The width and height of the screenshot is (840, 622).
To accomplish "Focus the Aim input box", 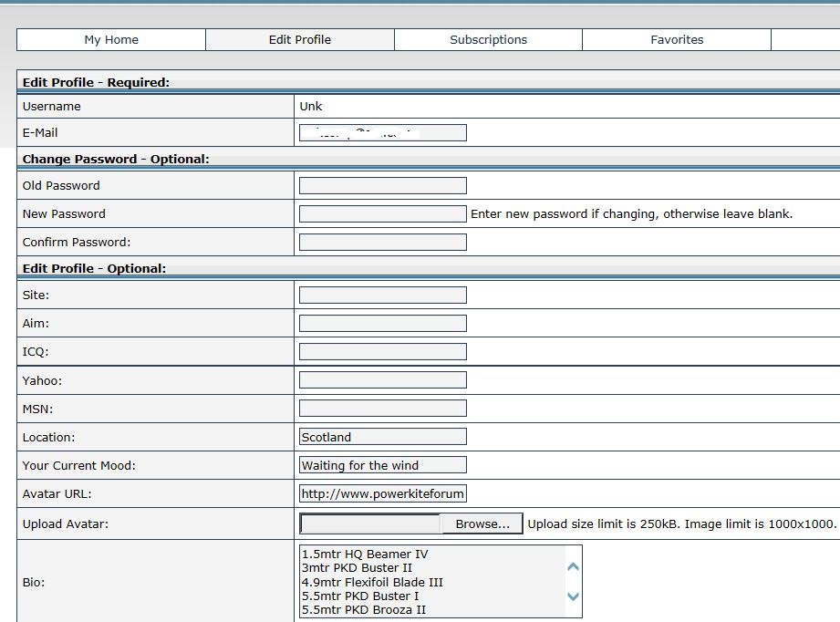I will tap(382, 324).
